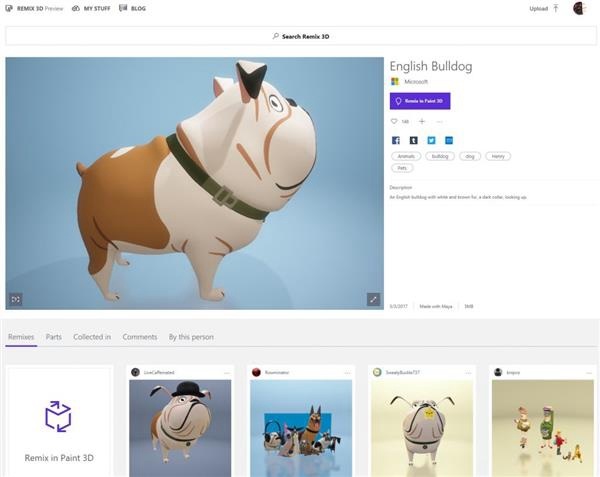This screenshot has width=600, height=477.
Task: Switch to the By this person tab
Action: (x=191, y=337)
